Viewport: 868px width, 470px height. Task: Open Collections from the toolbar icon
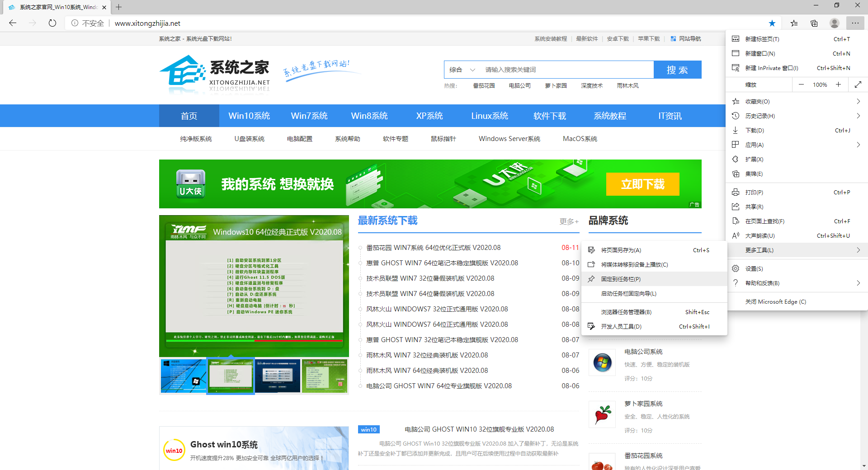(x=814, y=23)
